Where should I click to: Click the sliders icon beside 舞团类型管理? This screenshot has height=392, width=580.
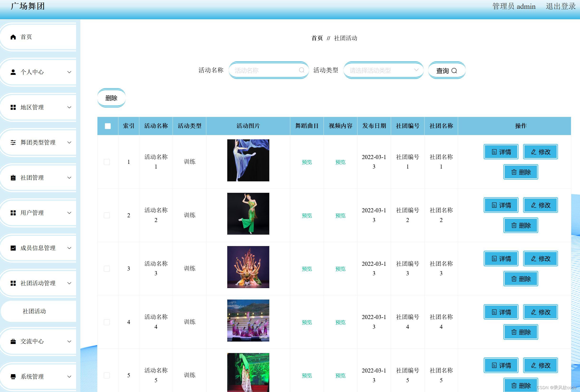[x=14, y=142]
